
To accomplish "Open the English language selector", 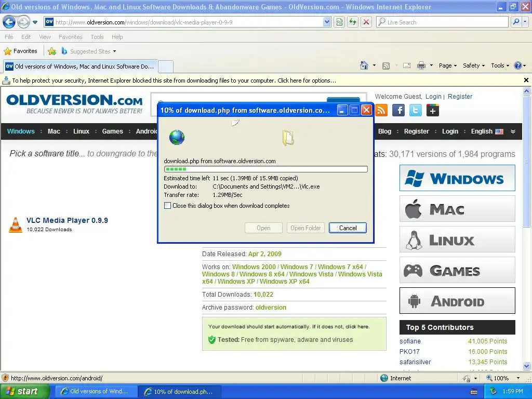I will 487,131.
